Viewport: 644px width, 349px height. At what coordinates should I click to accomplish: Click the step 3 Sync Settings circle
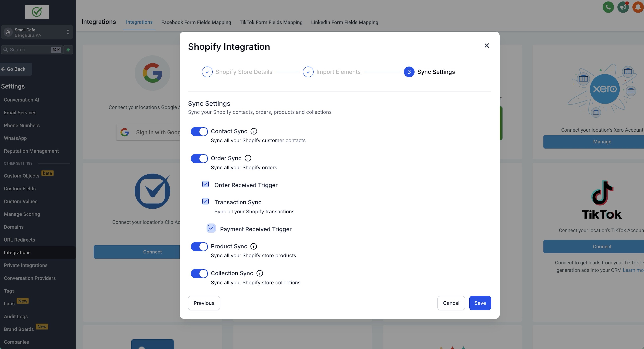pos(409,72)
